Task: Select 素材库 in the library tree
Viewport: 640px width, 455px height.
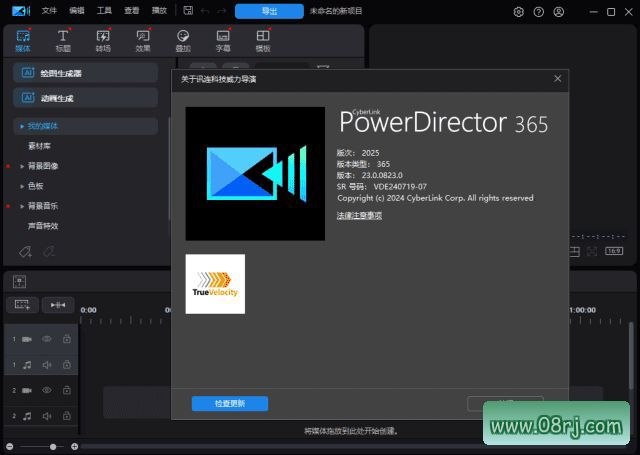Action: pyautogui.click(x=39, y=146)
